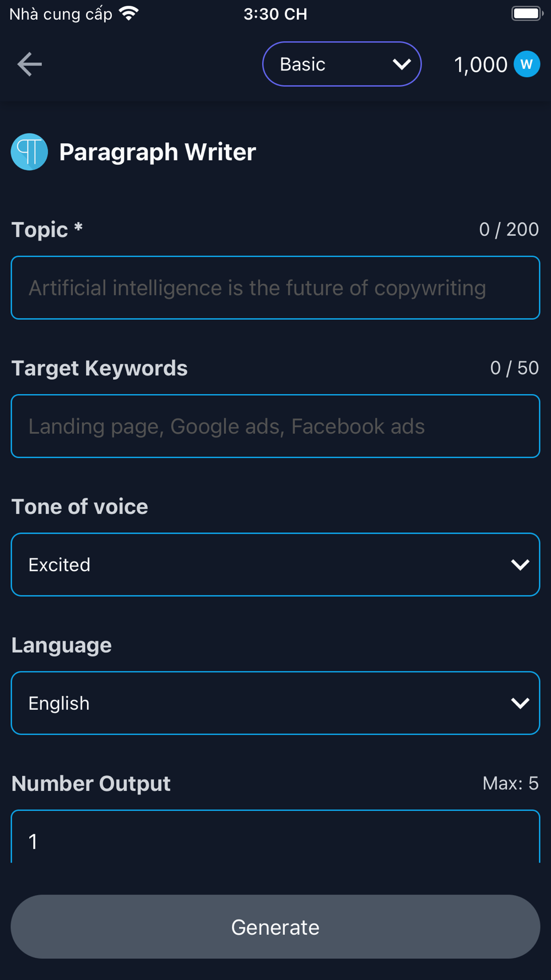The width and height of the screenshot is (551, 980).
Task: Tap the Max: 5 label
Action: (x=511, y=783)
